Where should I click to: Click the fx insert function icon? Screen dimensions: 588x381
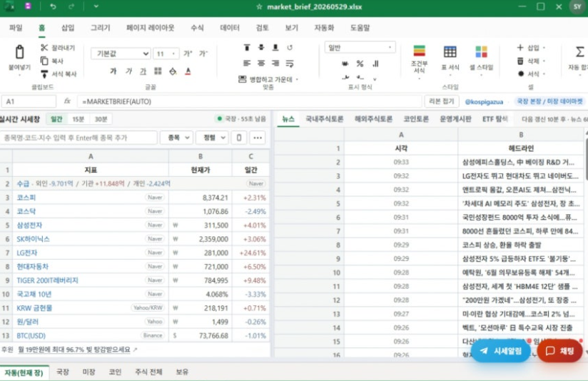pos(67,101)
